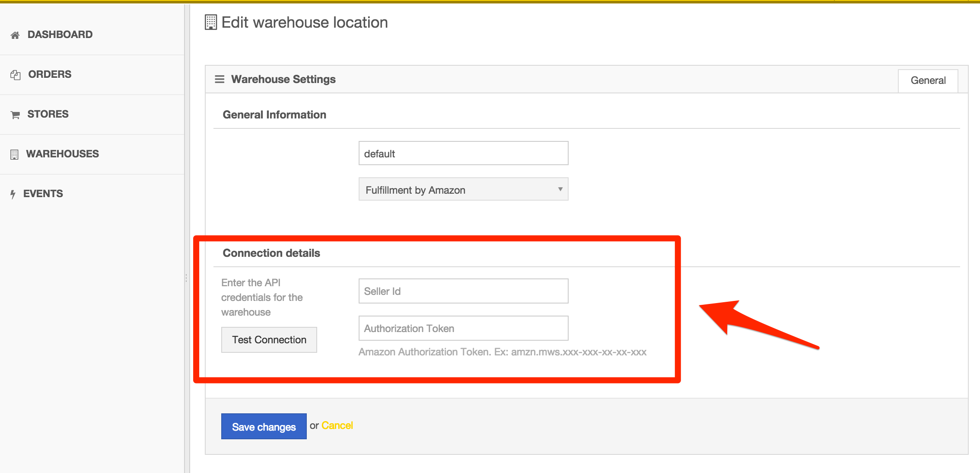Viewport: 980px width, 473px height.
Task: Open the Dashboard menu item
Action: [92, 35]
